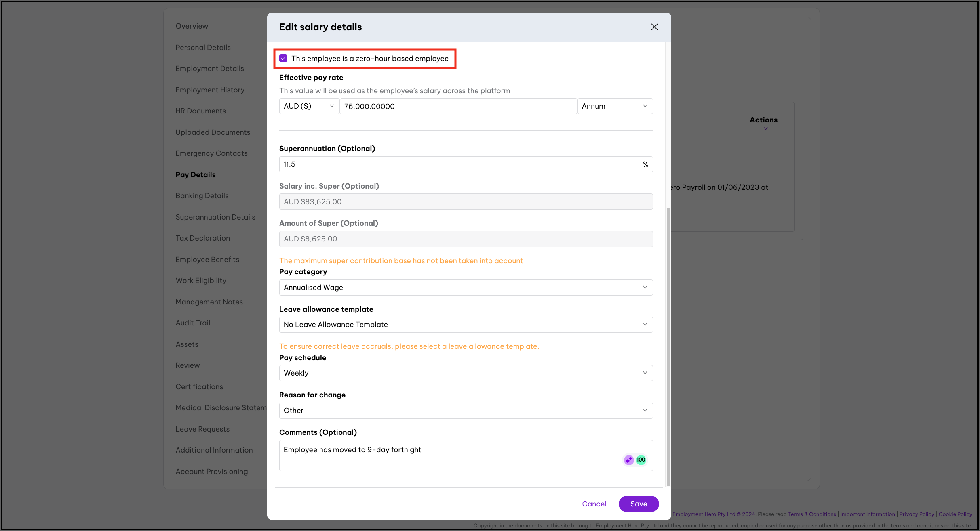Click the effective pay rate amount field

[458, 106]
